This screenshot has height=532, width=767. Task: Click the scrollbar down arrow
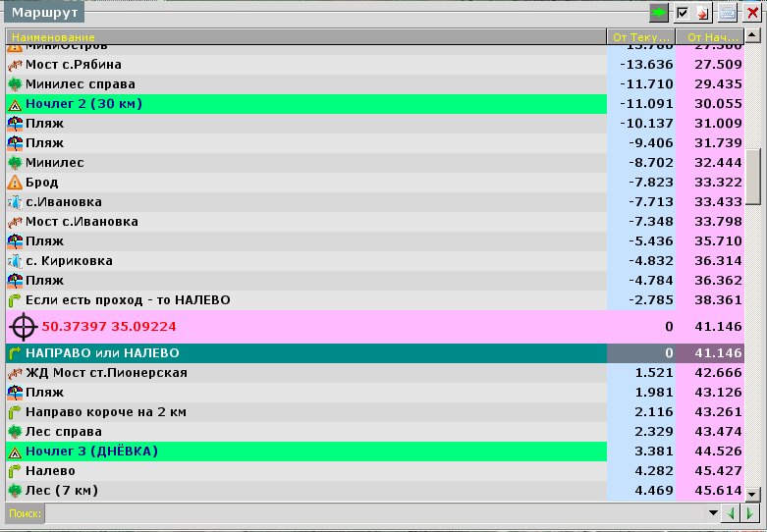point(753,495)
